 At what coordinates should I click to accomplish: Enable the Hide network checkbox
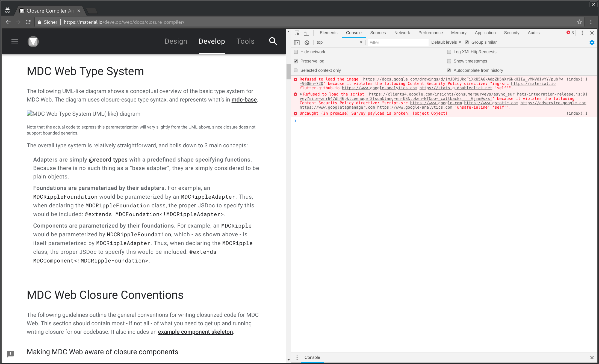pos(296,52)
